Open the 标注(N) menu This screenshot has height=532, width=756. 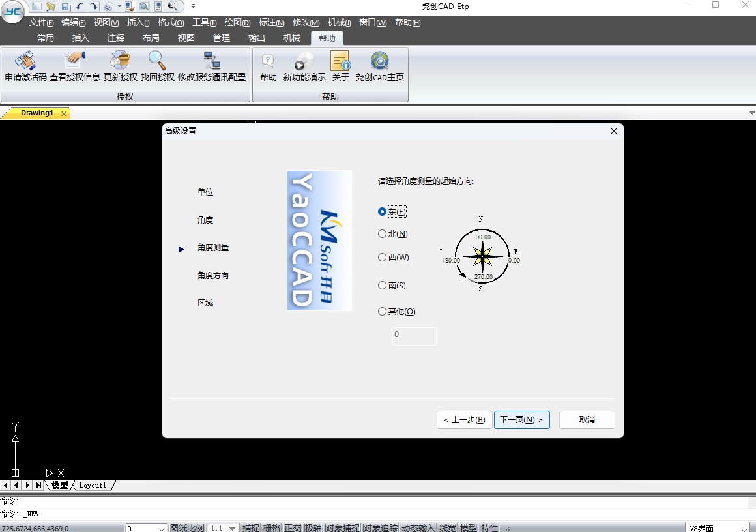(x=272, y=23)
